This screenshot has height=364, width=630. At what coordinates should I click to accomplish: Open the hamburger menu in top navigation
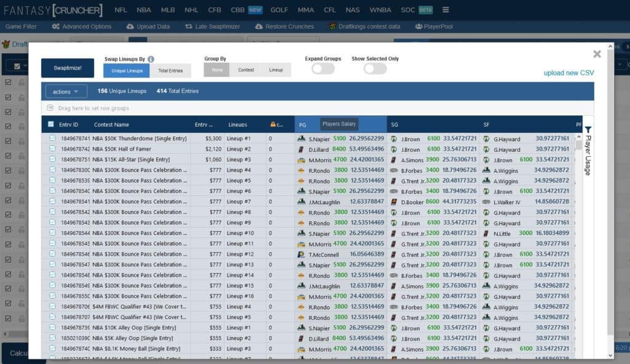(445, 10)
